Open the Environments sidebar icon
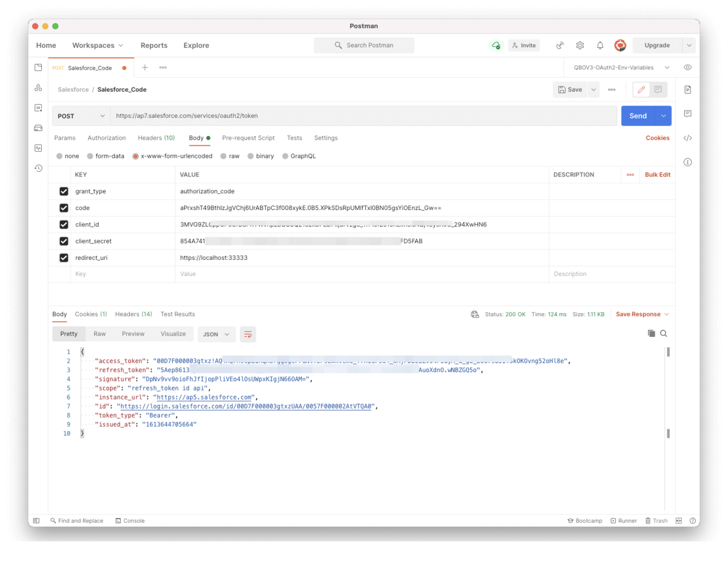This screenshot has width=728, height=564. (x=38, y=108)
